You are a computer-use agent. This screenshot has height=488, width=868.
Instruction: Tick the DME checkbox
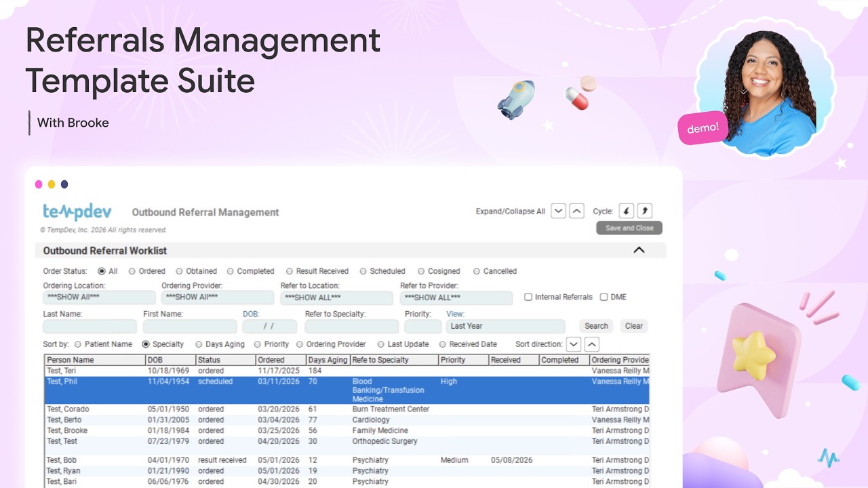coord(604,297)
